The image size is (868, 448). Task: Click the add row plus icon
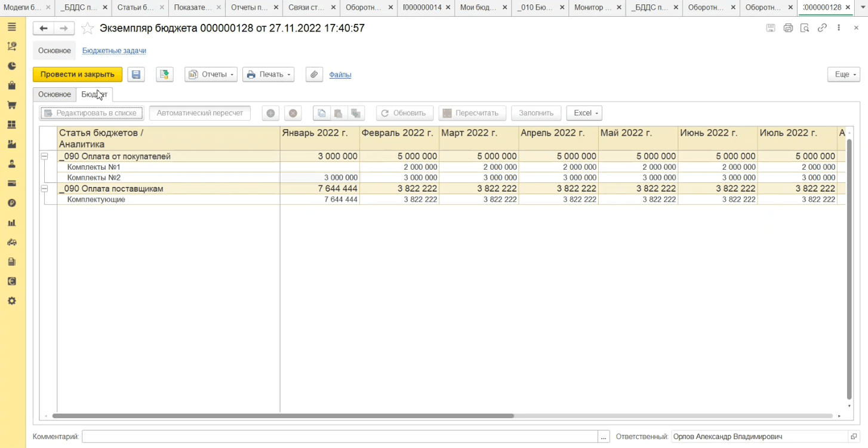(270, 113)
